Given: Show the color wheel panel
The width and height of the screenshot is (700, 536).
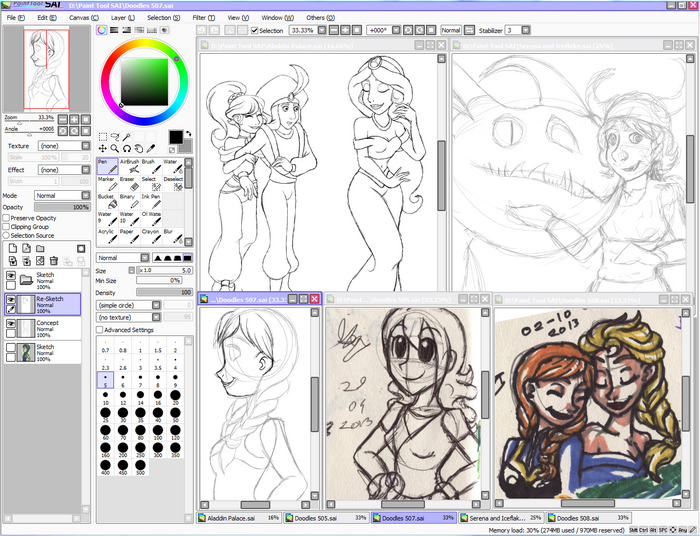Looking at the screenshot, I should tap(102, 30).
